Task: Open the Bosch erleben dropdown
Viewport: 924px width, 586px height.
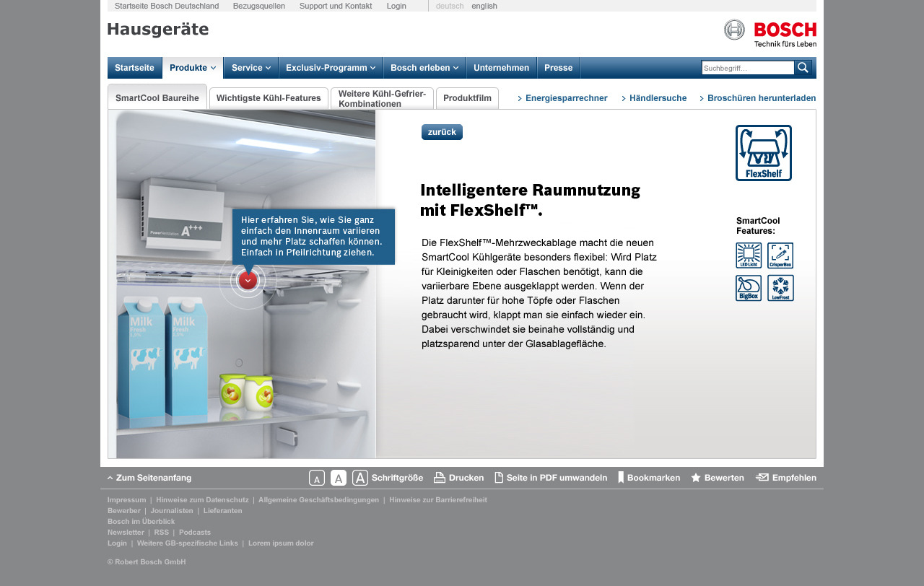Action: point(424,67)
